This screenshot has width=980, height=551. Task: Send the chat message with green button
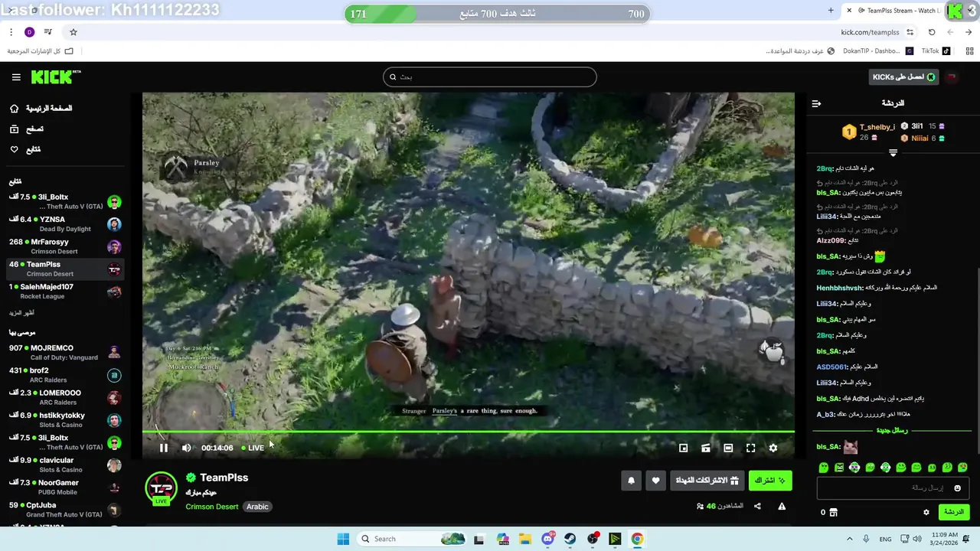click(x=953, y=512)
